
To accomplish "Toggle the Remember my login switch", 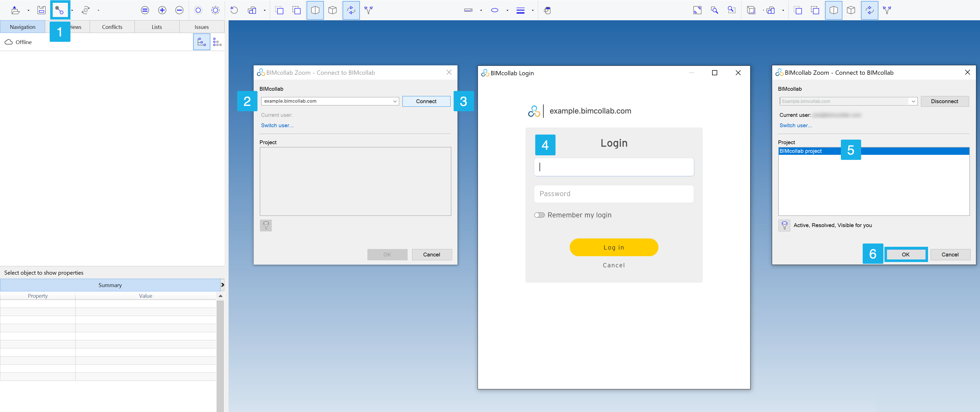I will (x=540, y=215).
